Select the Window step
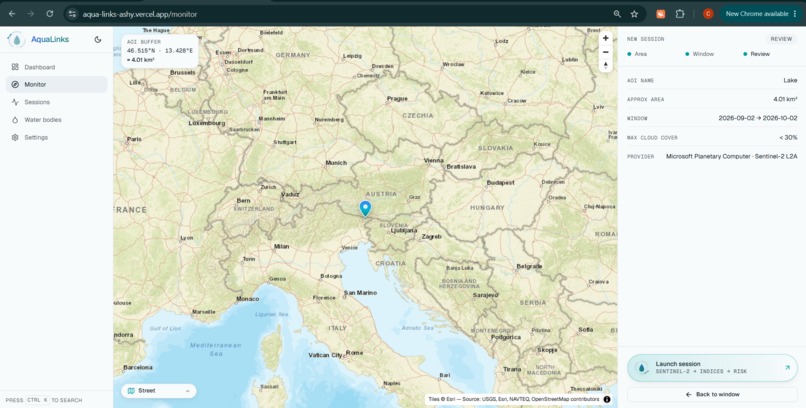Viewport: 806px width, 408px height. click(x=699, y=54)
